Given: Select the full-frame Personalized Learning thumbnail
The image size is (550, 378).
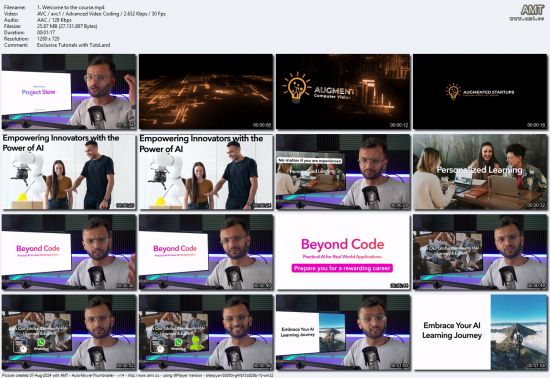Looking at the screenshot, I should (x=480, y=172).
